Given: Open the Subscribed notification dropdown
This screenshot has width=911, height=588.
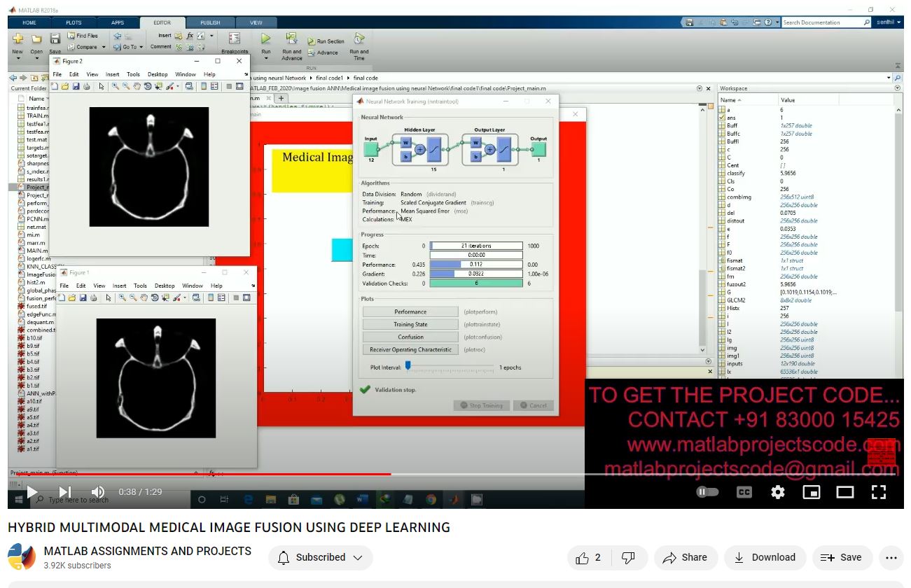Looking at the screenshot, I should click(x=321, y=557).
